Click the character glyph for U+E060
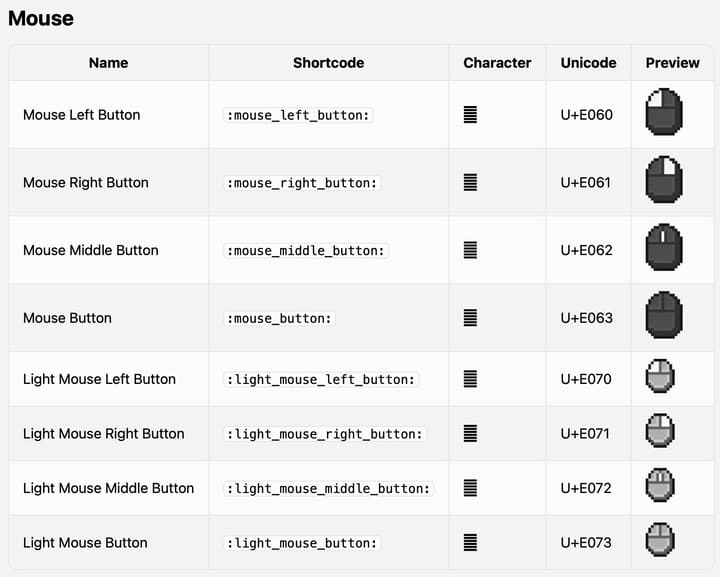Image resolution: width=720 pixels, height=577 pixels. [470, 115]
